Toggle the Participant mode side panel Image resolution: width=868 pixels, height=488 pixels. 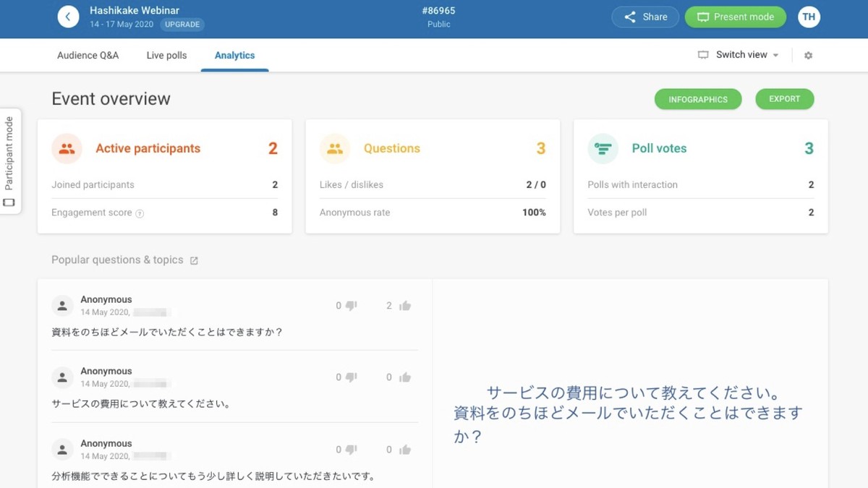click(9, 161)
